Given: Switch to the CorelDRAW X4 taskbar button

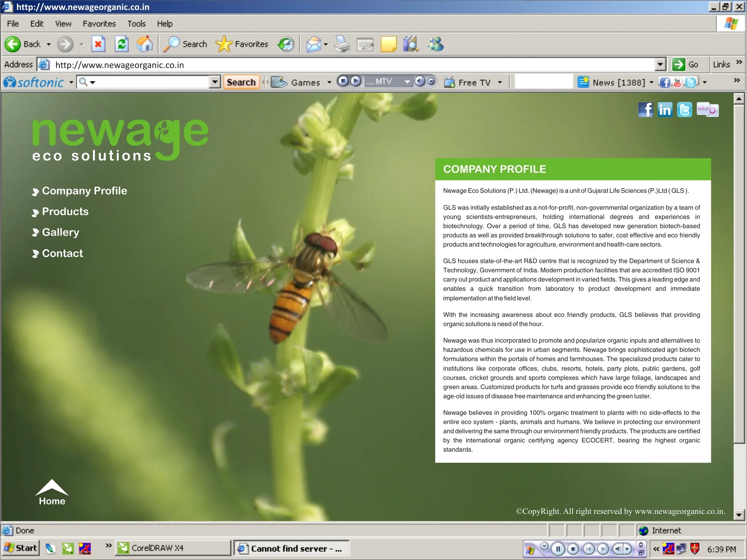Looking at the screenshot, I should (173, 548).
